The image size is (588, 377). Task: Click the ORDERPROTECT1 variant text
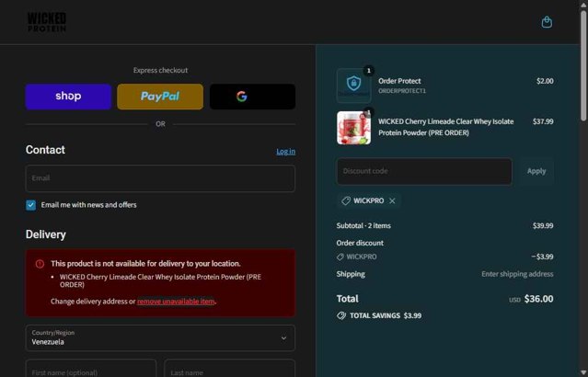point(402,91)
